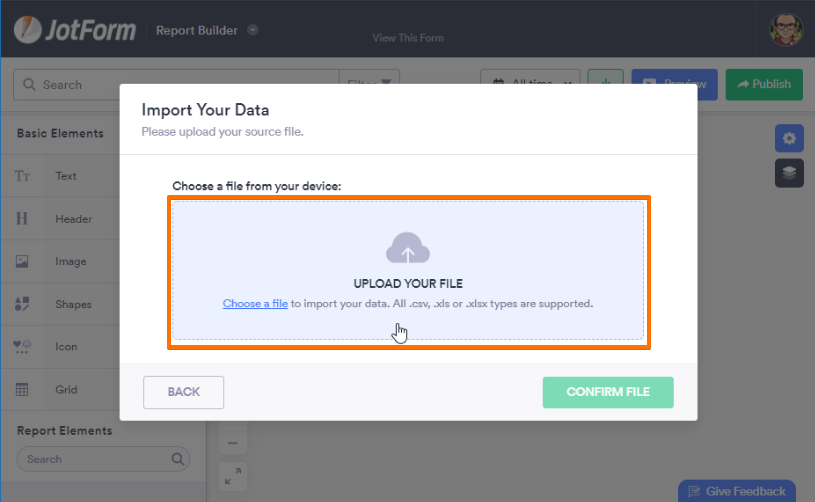Image resolution: width=815 pixels, height=502 pixels.
Task: Click the JotForm logo
Action: (x=76, y=30)
